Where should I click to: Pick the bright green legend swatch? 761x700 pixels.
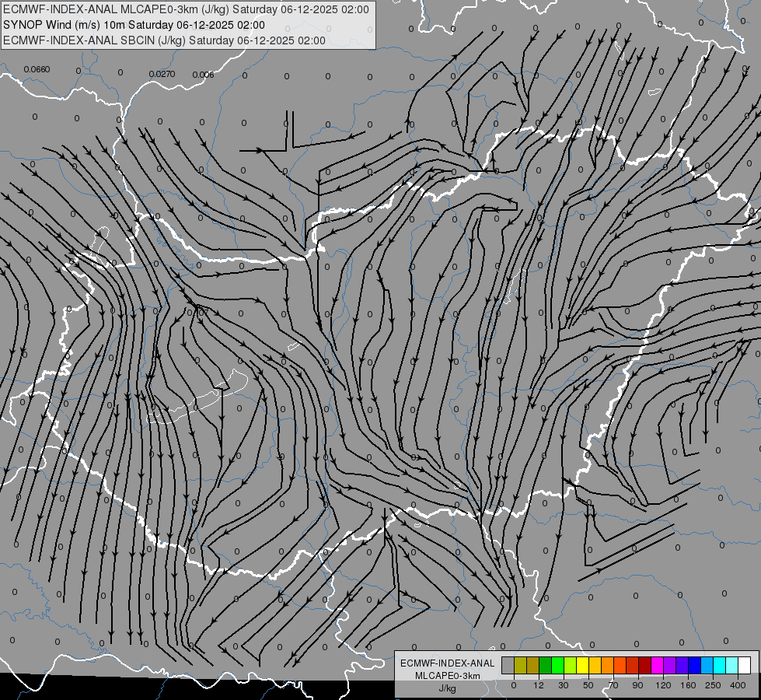557,665
